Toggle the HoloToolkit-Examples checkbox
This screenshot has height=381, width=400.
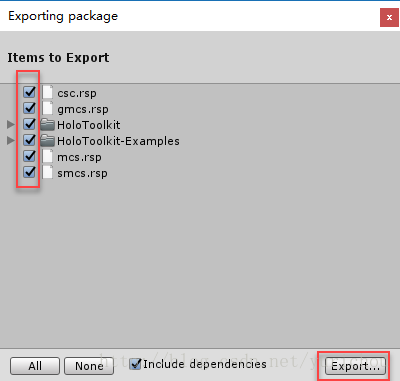click(x=29, y=140)
